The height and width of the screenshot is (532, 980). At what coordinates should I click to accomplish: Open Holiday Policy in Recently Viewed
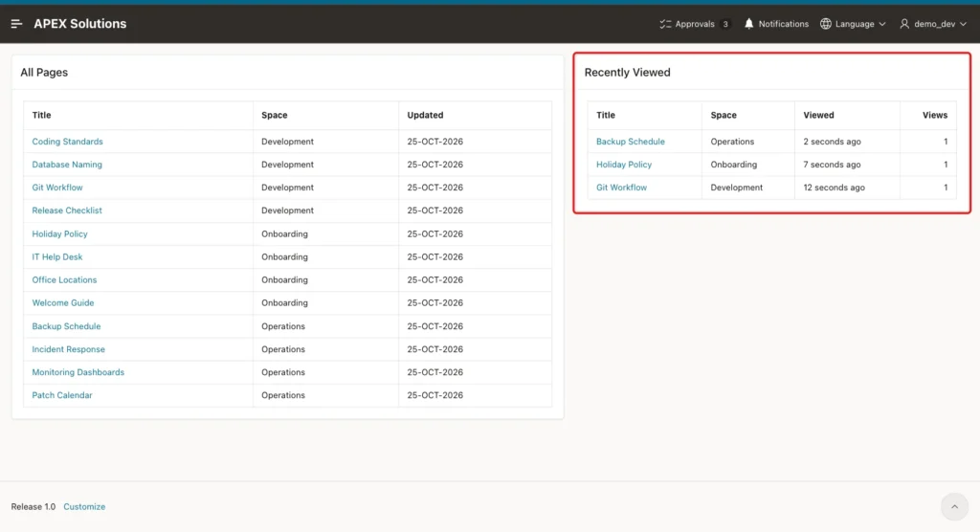(x=624, y=165)
